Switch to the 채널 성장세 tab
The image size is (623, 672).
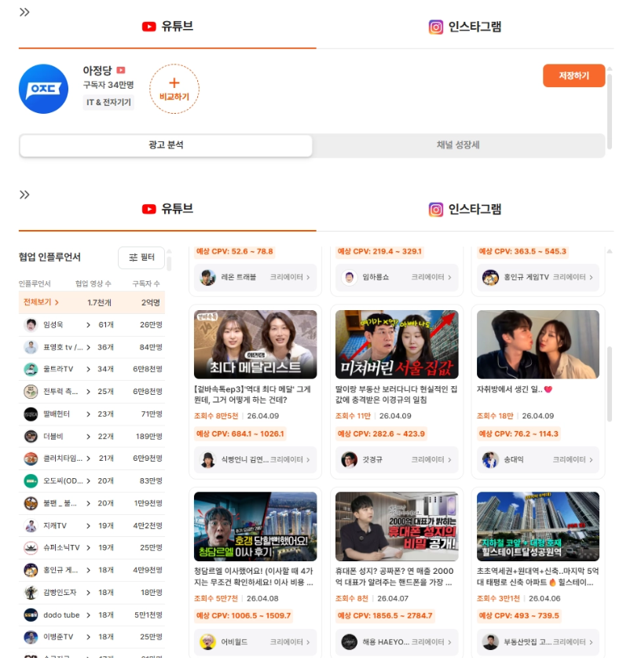coord(458,145)
